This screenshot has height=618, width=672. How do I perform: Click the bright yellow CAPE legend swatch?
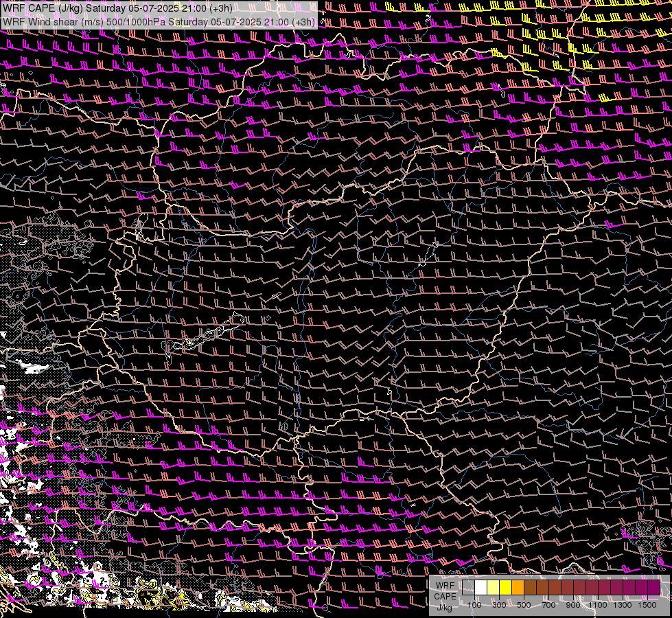point(506,588)
